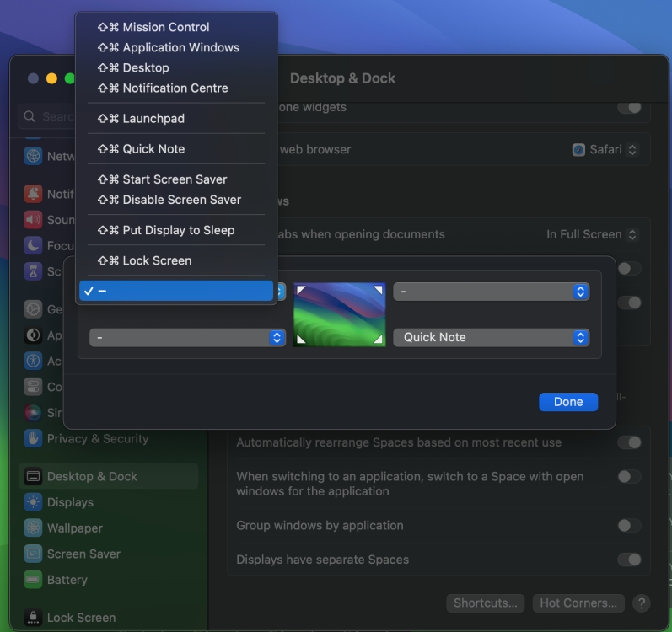Open Sound speaker icon in sidebar

click(33, 220)
